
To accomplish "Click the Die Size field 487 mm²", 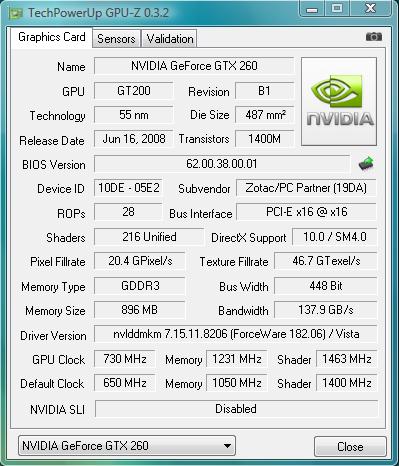I will (x=264, y=115).
